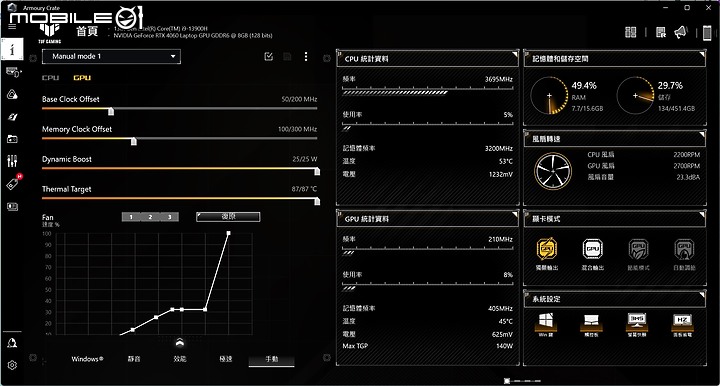Expand the 顯卡模式 panel corner

tap(702, 215)
